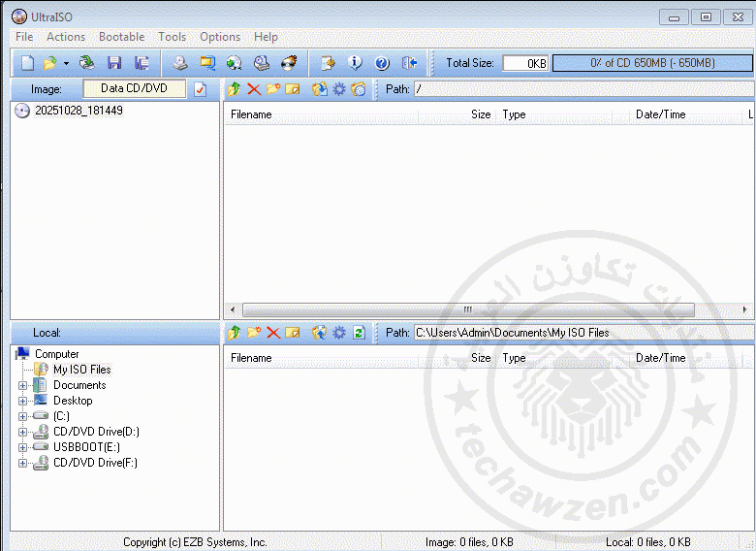Open the Bootable menu
The width and height of the screenshot is (756, 551).
(x=121, y=37)
